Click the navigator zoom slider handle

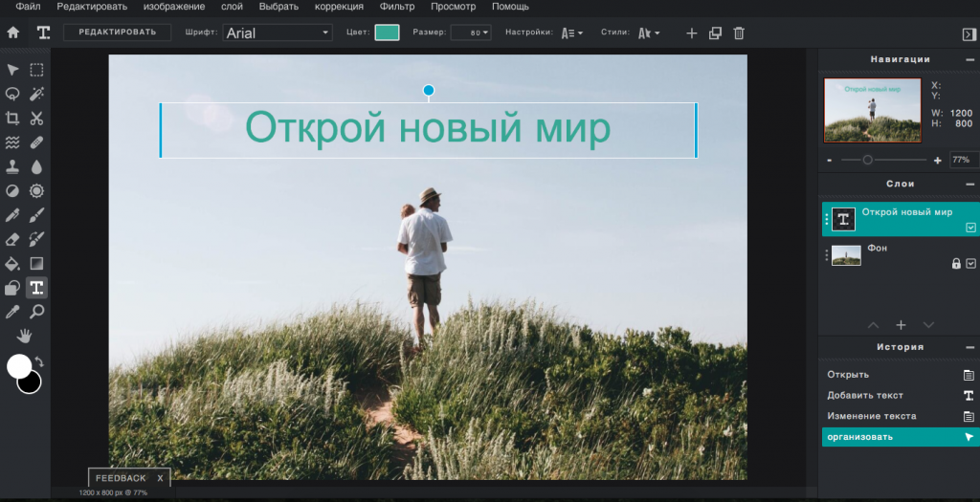867,161
